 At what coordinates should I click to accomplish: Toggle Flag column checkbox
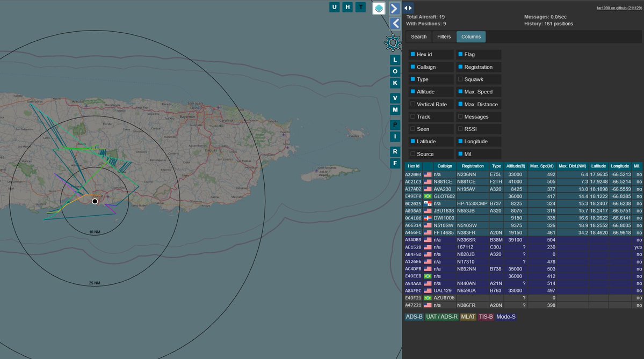[460, 54]
